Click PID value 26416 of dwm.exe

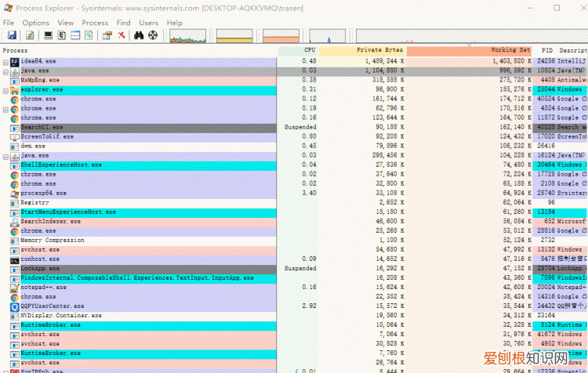coord(546,146)
